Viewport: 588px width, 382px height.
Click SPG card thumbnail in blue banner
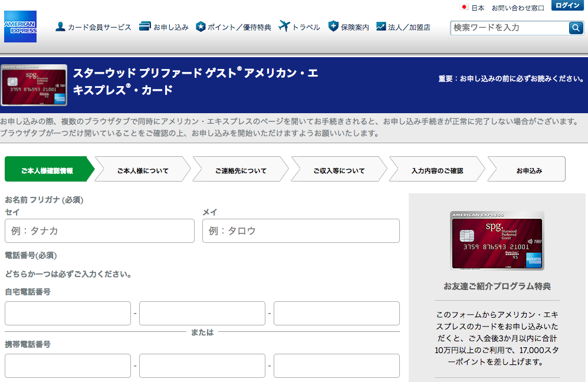[x=34, y=85]
